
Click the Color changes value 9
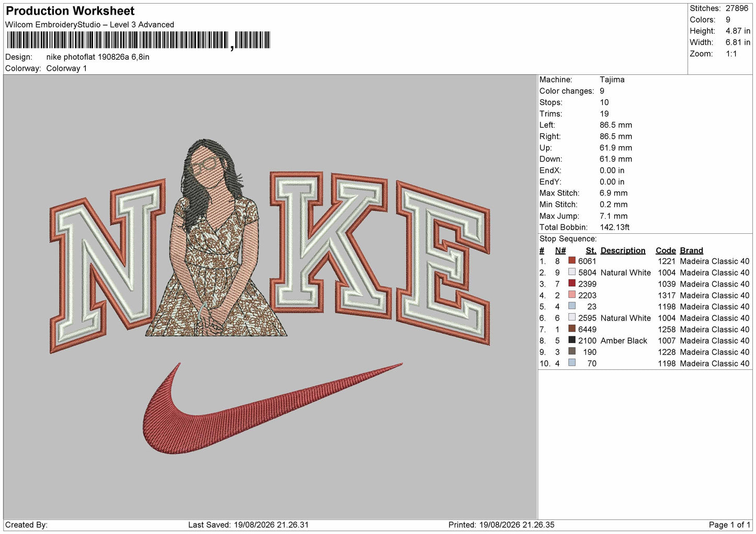tap(602, 91)
